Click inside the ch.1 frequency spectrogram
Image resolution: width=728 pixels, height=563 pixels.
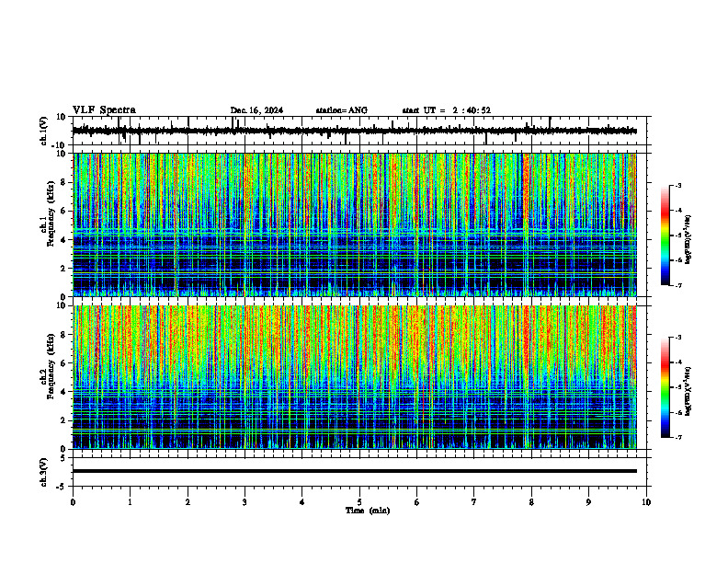point(355,224)
